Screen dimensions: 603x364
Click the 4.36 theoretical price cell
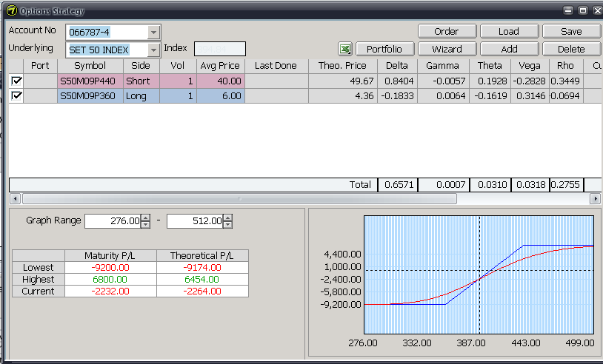343,95
